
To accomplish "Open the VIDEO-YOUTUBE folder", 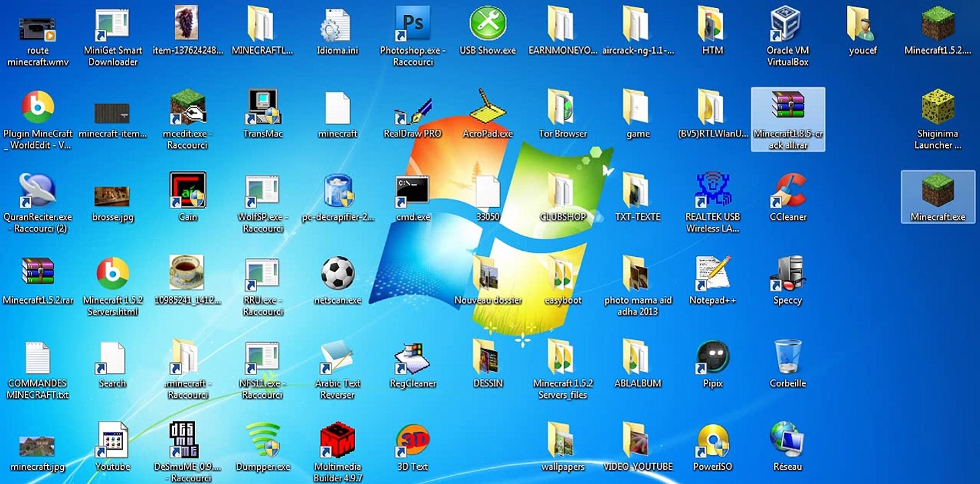I will (x=636, y=440).
